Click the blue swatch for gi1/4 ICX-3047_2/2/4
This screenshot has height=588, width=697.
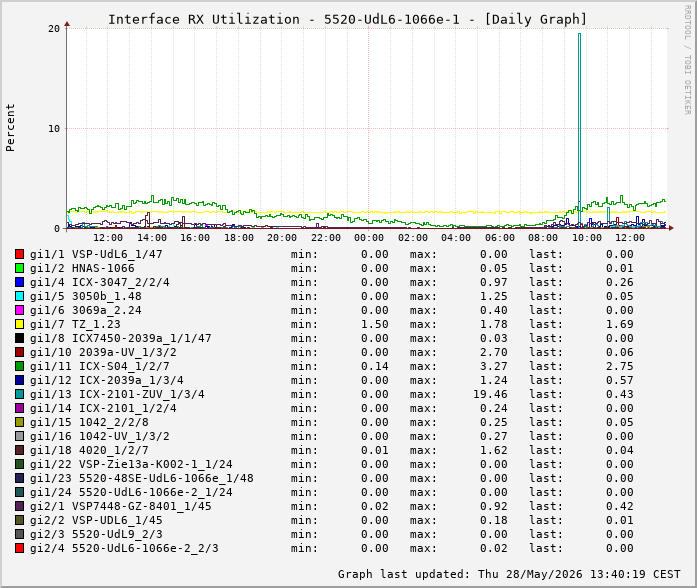19,282
